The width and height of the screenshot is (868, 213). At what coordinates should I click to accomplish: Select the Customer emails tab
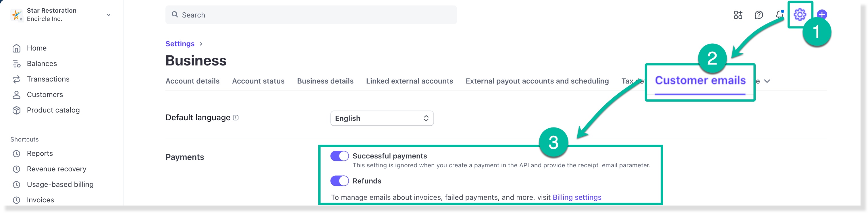700,81
